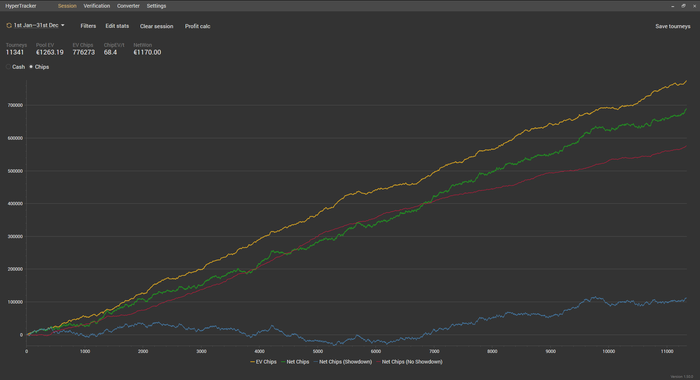Close the HyperTracker window

tap(694, 6)
